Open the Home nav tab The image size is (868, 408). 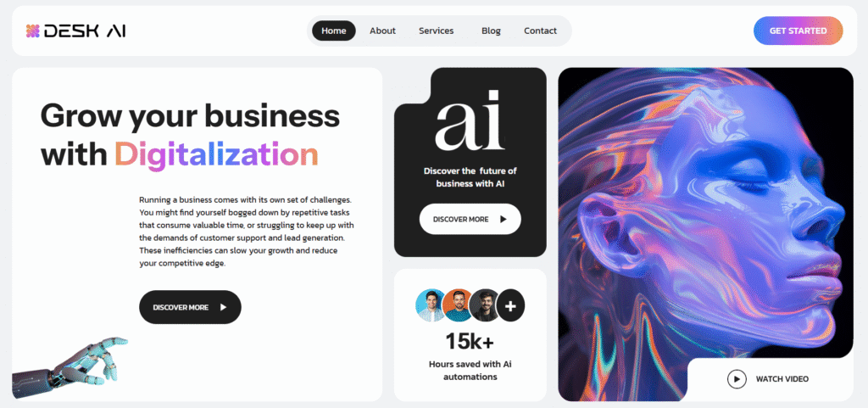click(334, 31)
